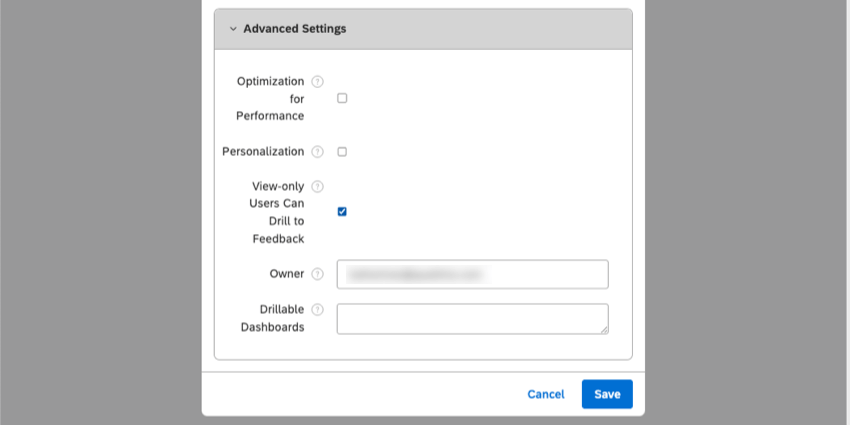
Task: Open help icon for Optimization for Performance
Action: [318, 81]
